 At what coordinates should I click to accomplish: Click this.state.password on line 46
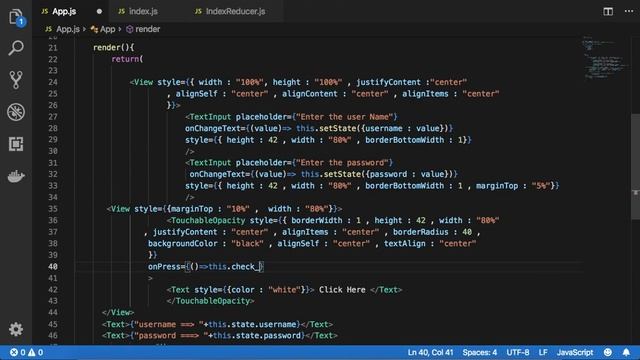pyautogui.click(x=257, y=336)
